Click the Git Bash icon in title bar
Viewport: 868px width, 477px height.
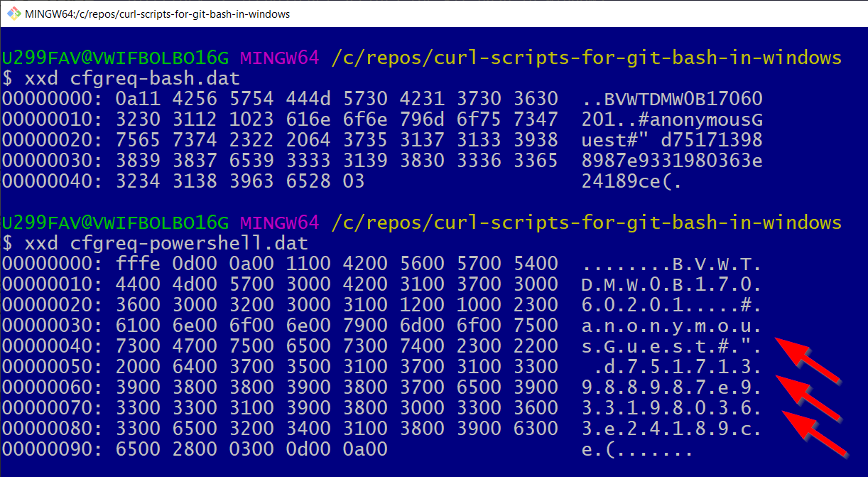coord(13,14)
